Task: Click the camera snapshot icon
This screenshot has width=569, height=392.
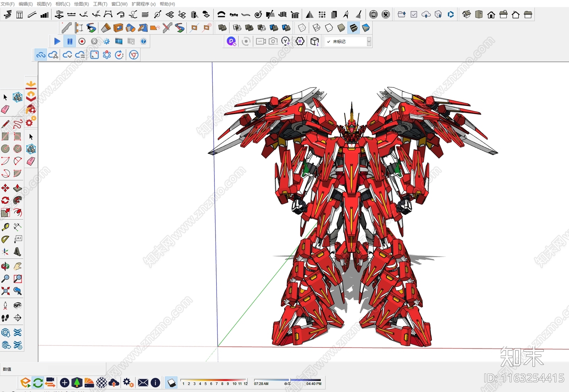Action: pyautogui.click(x=273, y=41)
